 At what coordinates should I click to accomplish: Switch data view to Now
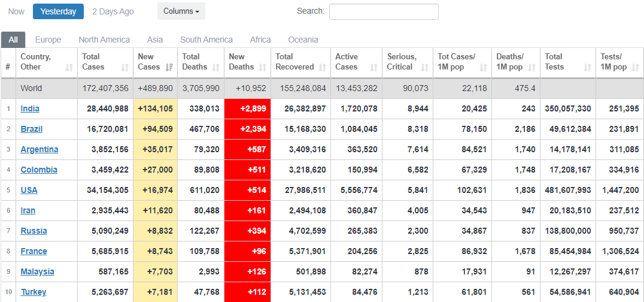tap(17, 11)
